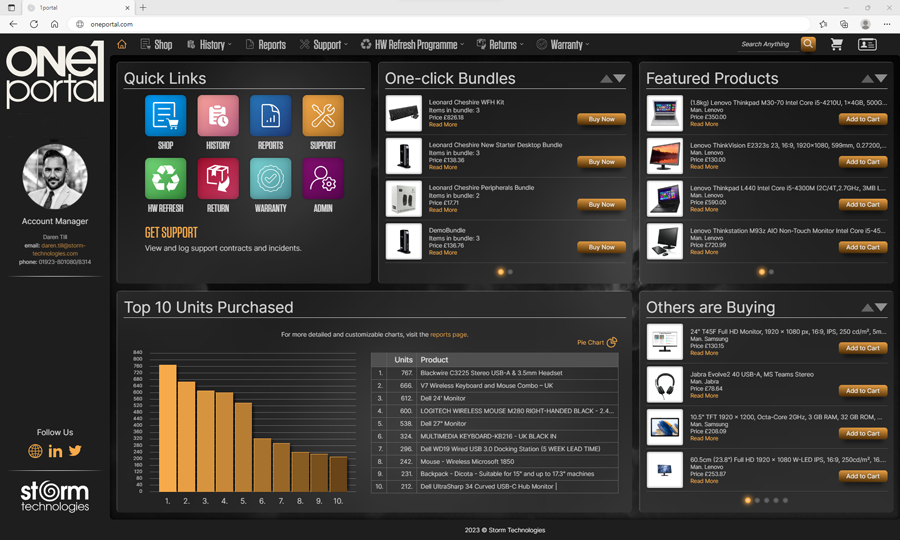Open the Reports quick link tile

(270, 116)
